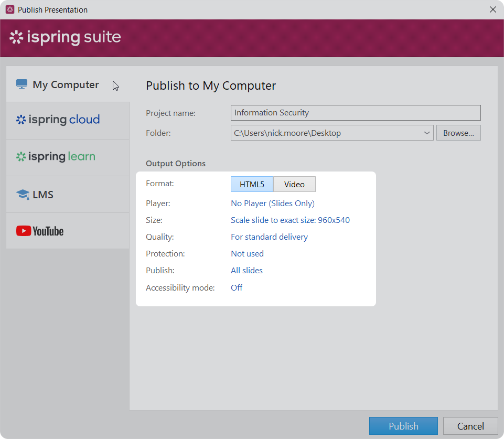Image resolution: width=504 pixels, height=439 pixels.
Task: Switch to the iSpring Learn tab
Action: point(68,157)
